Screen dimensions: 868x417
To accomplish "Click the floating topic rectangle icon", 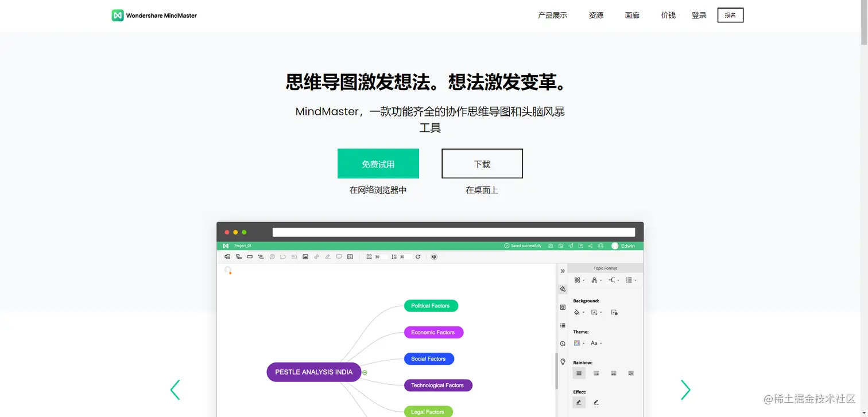I will (250, 256).
